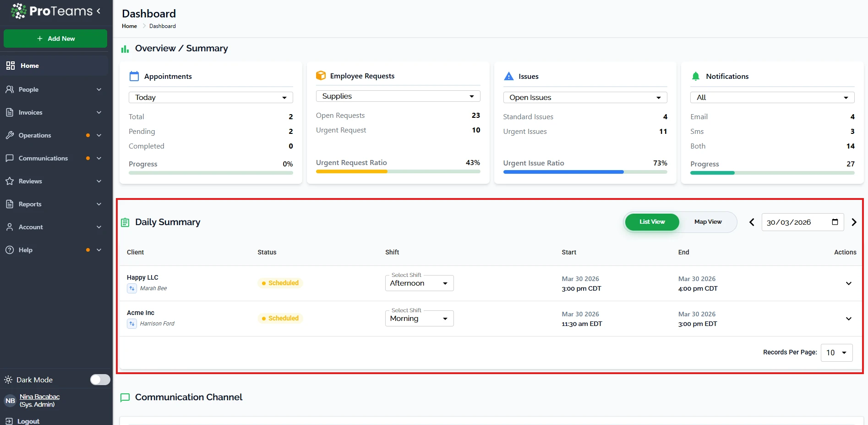Viewport: 868px width, 425px height.
Task: Expand the Acme Inc row actions
Action: click(x=848, y=319)
